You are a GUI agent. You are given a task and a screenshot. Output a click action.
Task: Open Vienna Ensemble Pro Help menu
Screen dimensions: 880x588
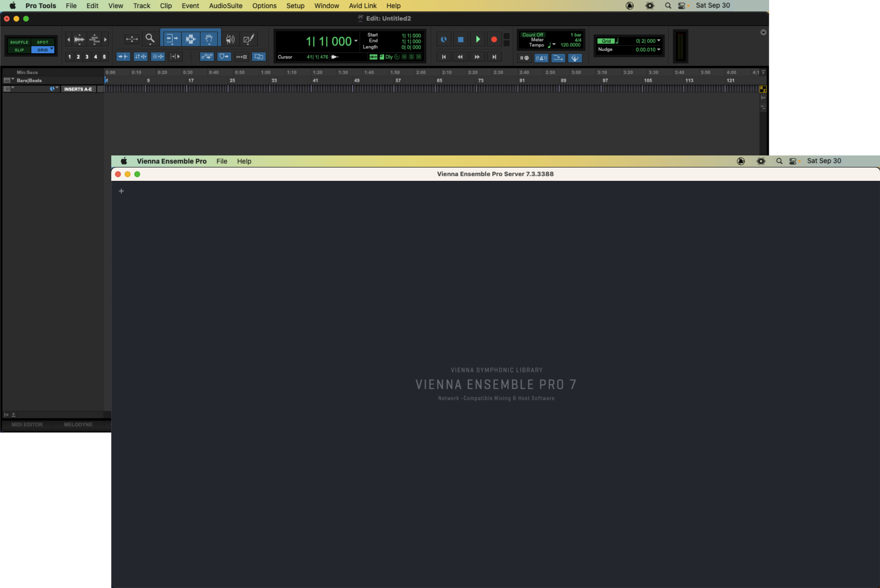coord(244,161)
